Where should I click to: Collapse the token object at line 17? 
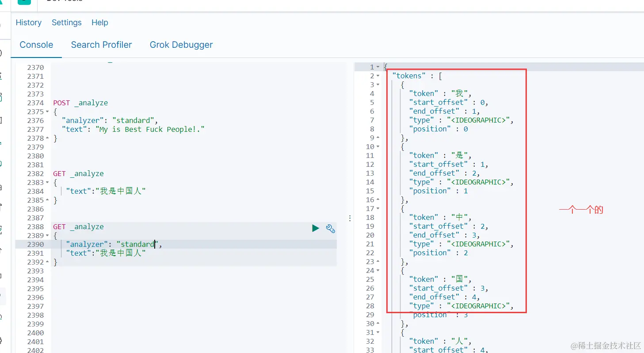(x=378, y=209)
